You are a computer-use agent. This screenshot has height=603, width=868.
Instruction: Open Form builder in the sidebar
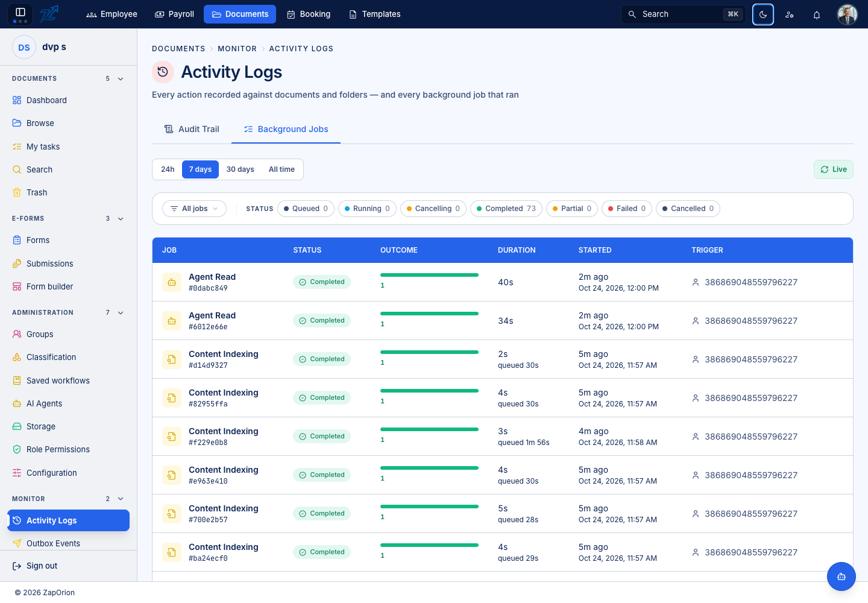pyautogui.click(x=69, y=286)
